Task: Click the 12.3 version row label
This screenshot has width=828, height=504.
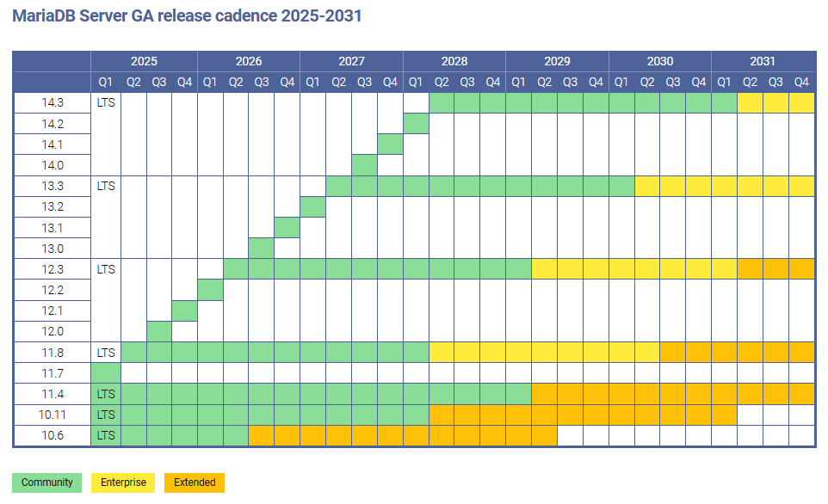Action: 53,269
